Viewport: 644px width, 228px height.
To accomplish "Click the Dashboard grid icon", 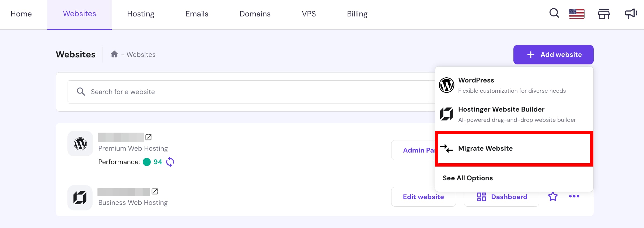I will [x=481, y=197].
